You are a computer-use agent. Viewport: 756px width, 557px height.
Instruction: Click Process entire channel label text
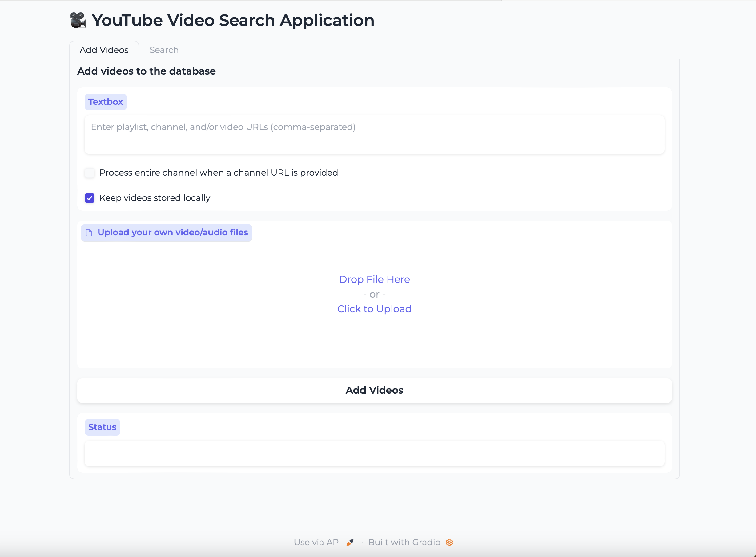(x=219, y=173)
